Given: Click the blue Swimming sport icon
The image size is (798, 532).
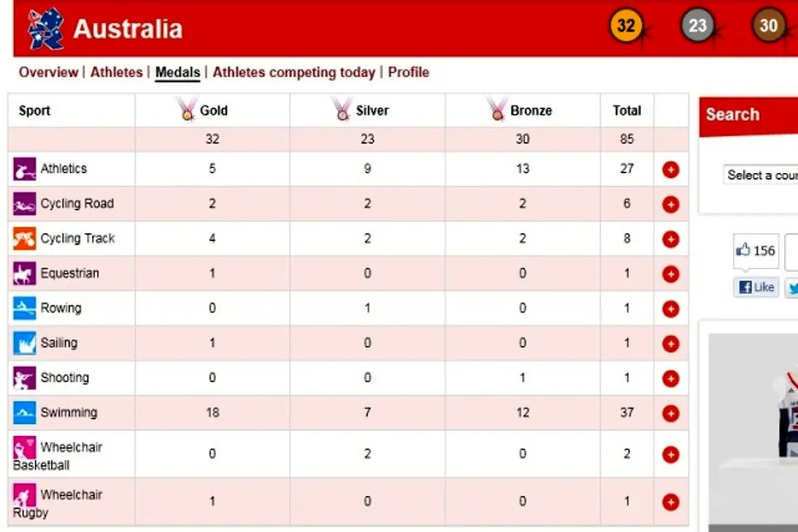Looking at the screenshot, I should tap(25, 412).
